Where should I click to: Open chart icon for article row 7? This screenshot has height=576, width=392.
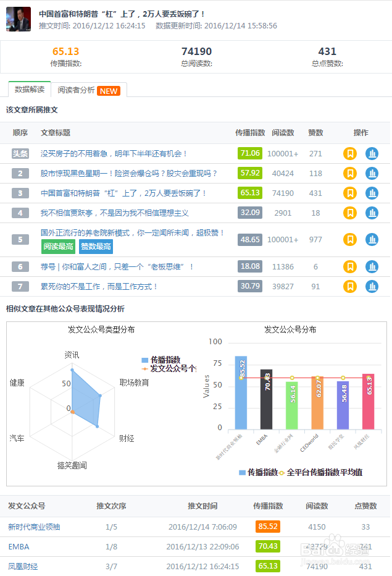point(372,287)
